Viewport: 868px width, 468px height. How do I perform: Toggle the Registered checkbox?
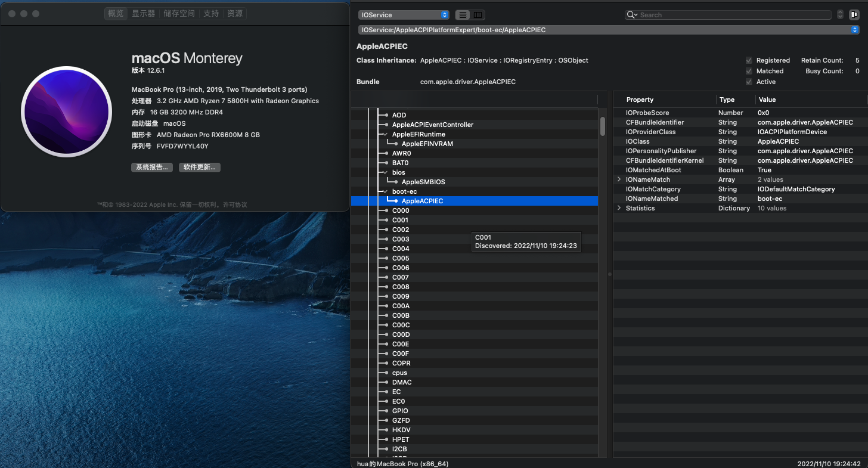click(749, 60)
